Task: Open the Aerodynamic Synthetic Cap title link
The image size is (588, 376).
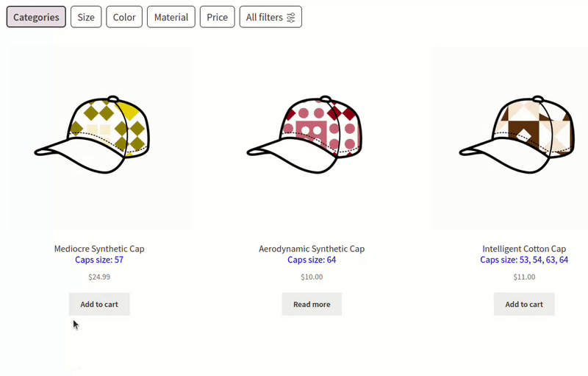Action: [x=312, y=249]
